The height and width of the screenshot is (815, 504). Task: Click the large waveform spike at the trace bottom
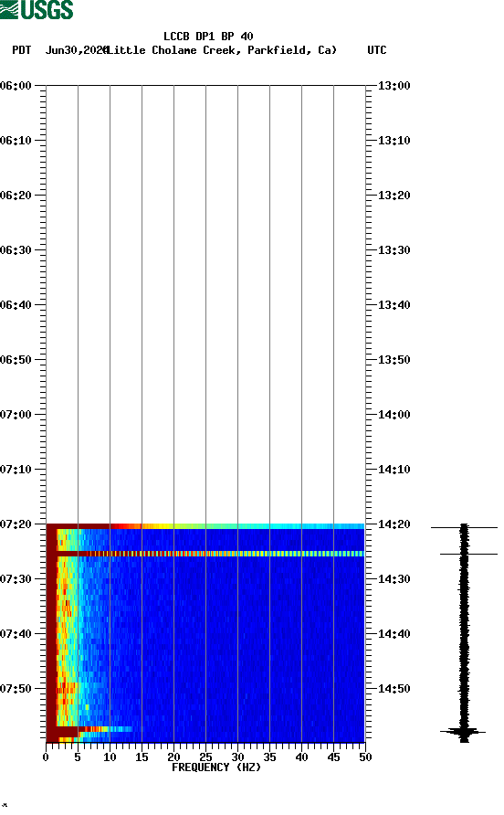(464, 732)
